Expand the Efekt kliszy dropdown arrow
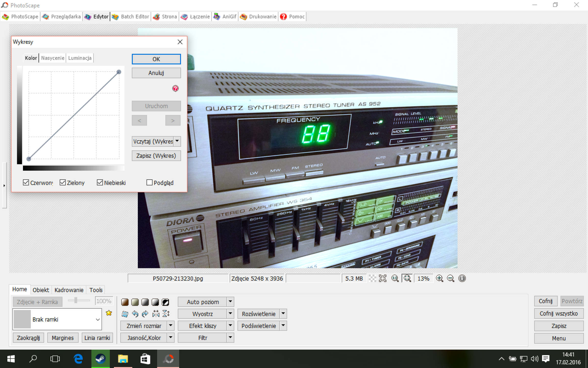 point(230,326)
